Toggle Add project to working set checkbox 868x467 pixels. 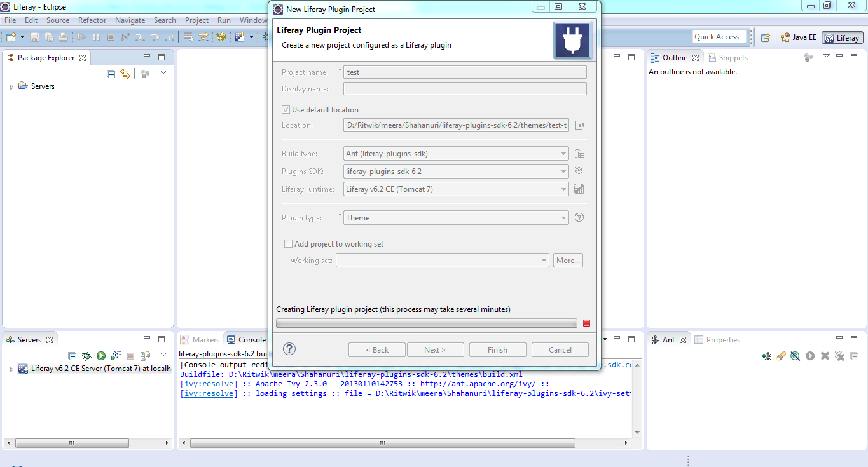coord(288,244)
